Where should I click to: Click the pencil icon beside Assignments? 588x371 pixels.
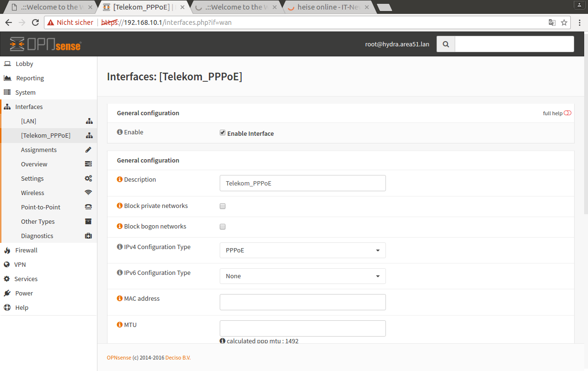pyautogui.click(x=88, y=150)
